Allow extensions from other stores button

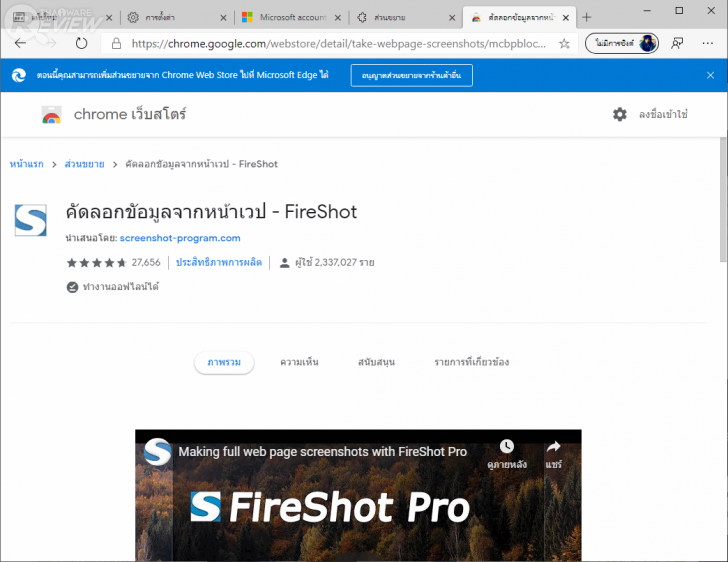coord(411,75)
